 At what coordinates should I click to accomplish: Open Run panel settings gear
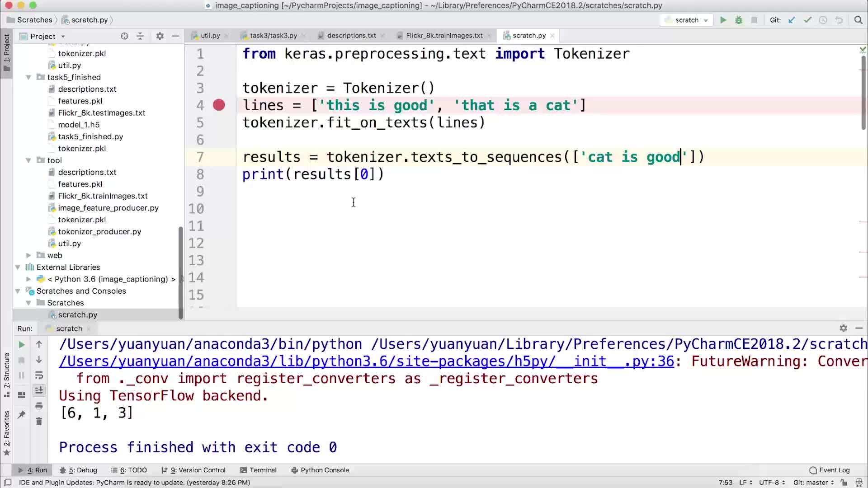(843, 328)
